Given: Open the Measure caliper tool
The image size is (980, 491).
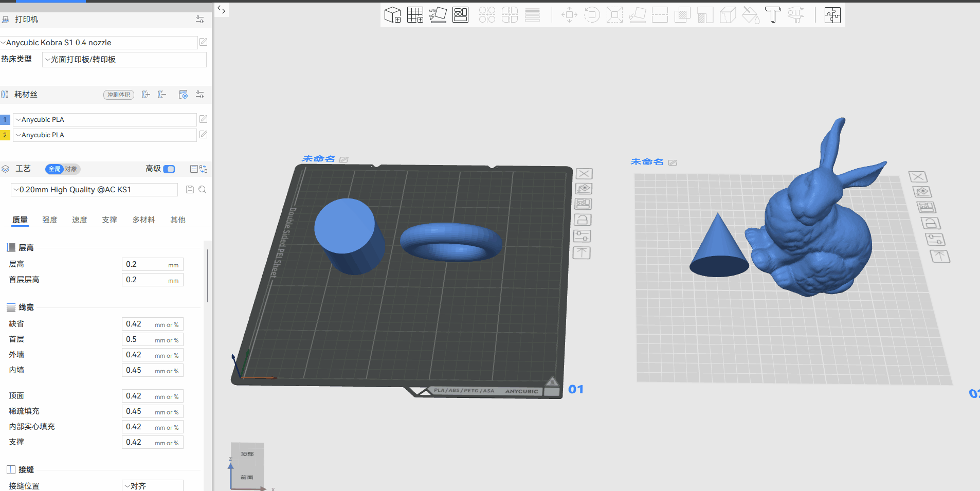Looking at the screenshot, I should click(795, 15).
